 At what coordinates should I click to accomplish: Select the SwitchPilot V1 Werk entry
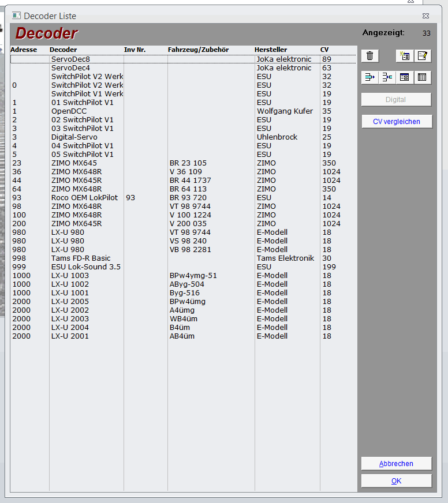[87, 94]
